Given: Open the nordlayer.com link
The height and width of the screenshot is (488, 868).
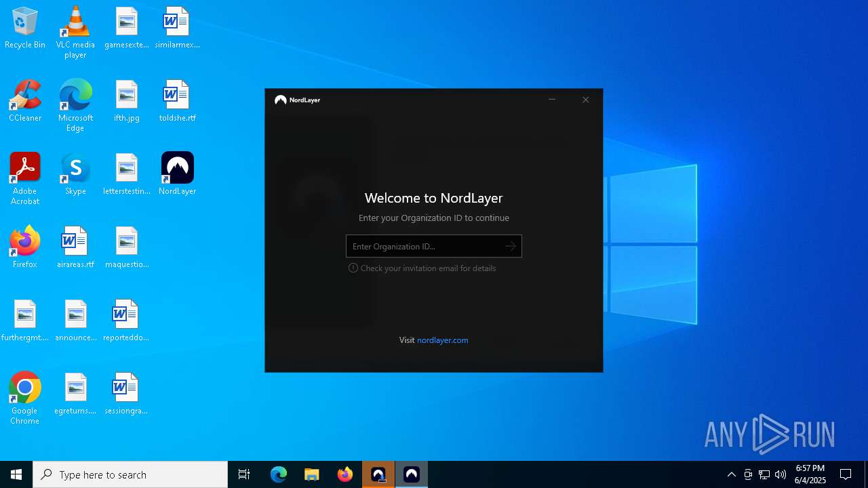Looking at the screenshot, I should (x=442, y=340).
